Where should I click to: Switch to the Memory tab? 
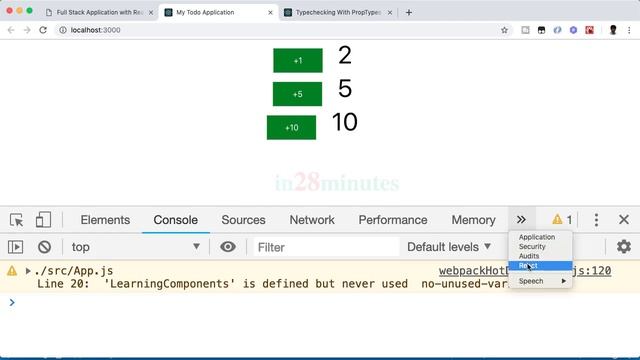473,220
